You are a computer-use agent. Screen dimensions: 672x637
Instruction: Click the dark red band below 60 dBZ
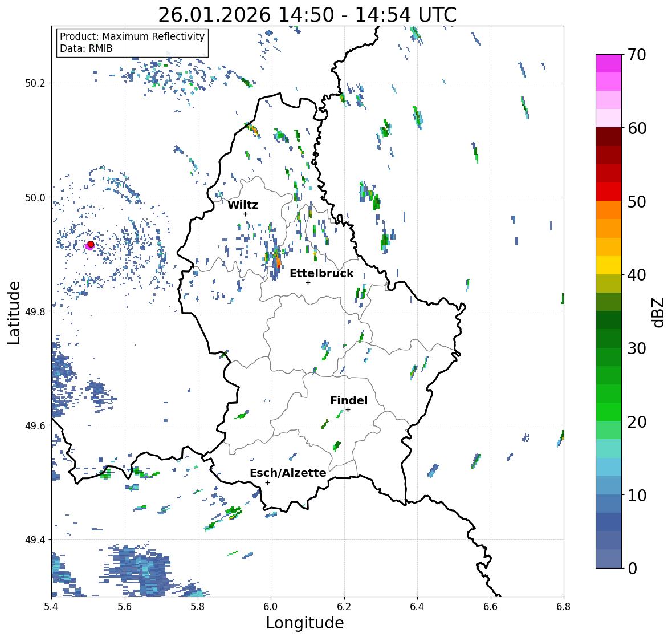[x=609, y=136]
